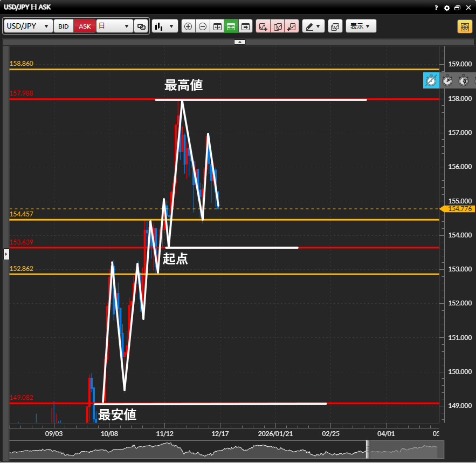Open the settings gear in title bar
Image resolution: width=476 pixels, height=463 pixels.
pyautogui.click(x=446, y=8)
